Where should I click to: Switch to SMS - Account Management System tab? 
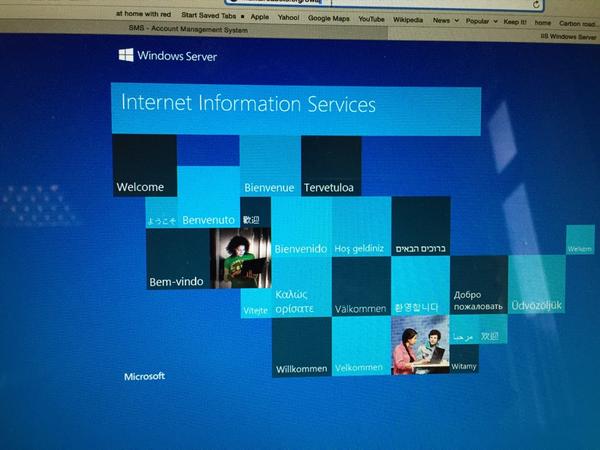point(188,29)
